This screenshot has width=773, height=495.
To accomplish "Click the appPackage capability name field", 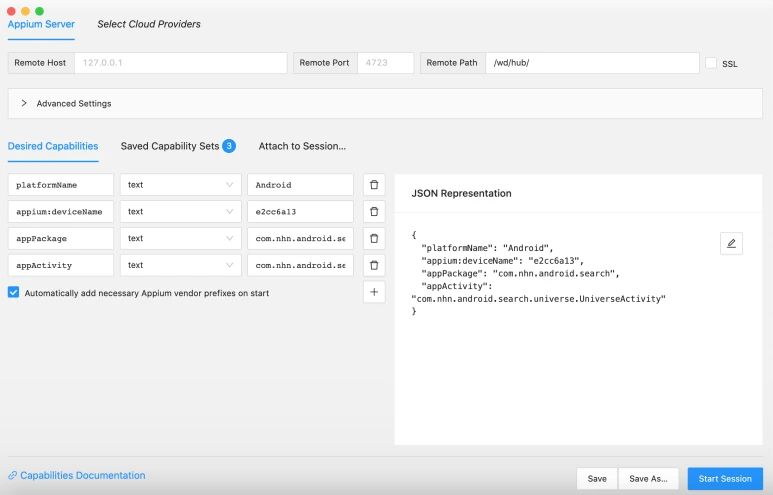I will pyautogui.click(x=61, y=239).
